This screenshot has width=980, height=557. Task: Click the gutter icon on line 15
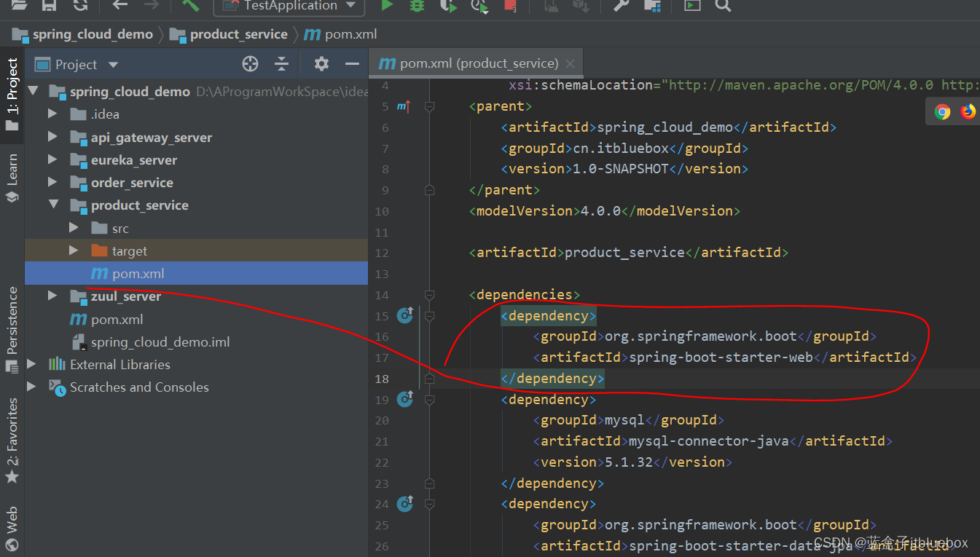pos(405,315)
